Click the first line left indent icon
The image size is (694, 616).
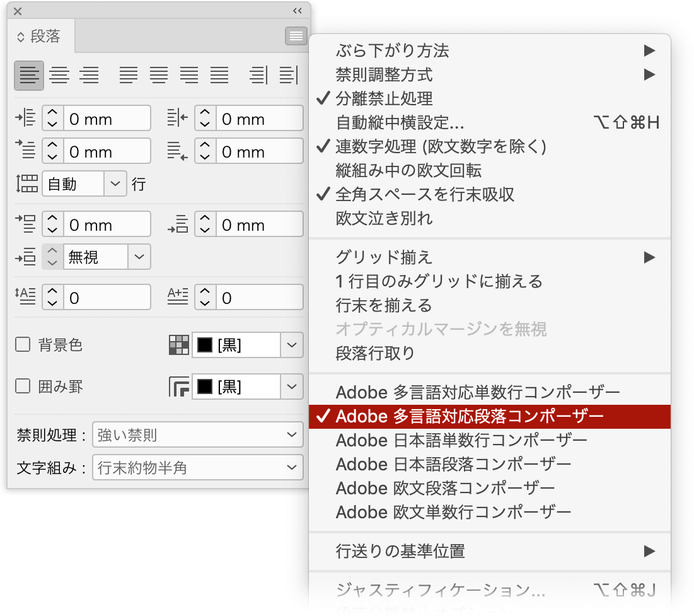click(x=26, y=149)
